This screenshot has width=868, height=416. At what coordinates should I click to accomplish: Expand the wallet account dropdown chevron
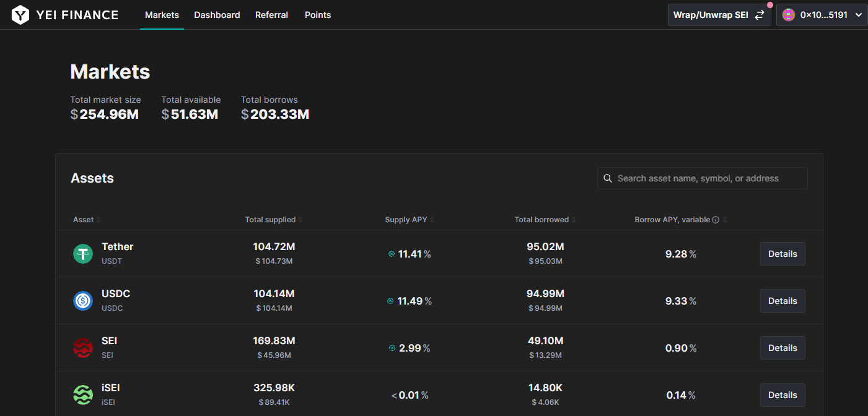click(858, 15)
